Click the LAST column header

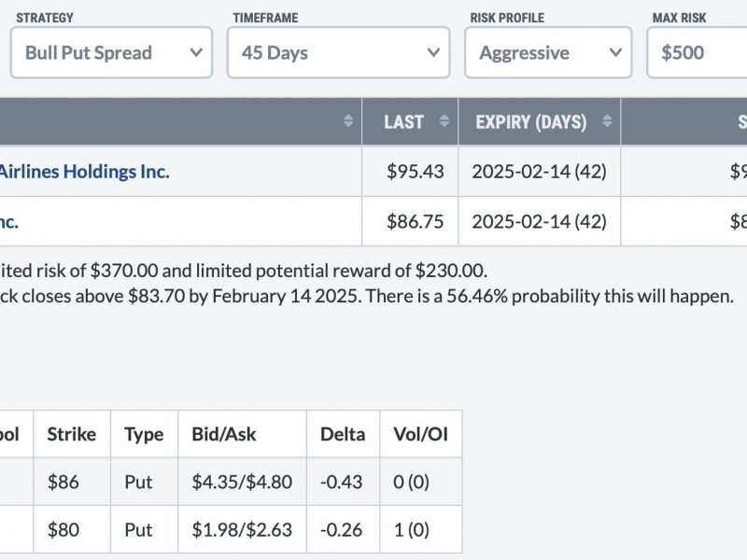pyautogui.click(x=404, y=122)
